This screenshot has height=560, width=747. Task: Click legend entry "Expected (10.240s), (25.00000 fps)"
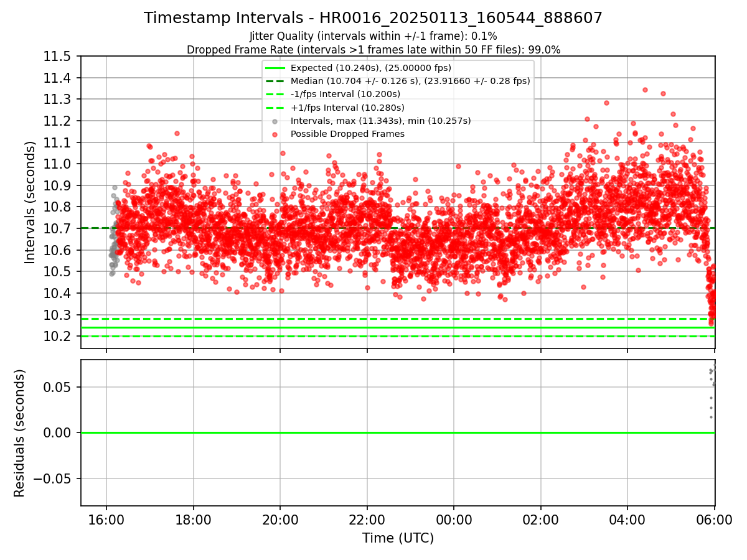tap(371, 68)
